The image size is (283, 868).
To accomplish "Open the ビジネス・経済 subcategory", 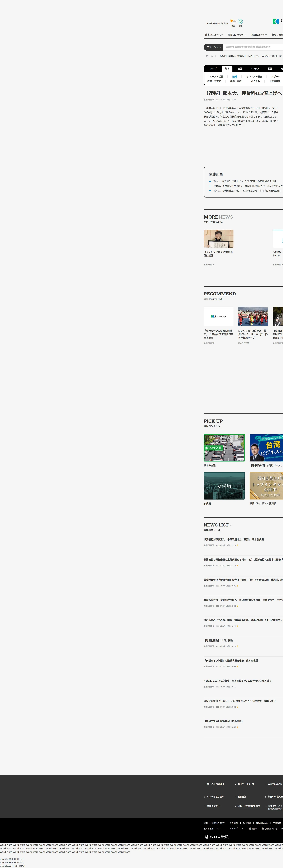I will tap(254, 76).
